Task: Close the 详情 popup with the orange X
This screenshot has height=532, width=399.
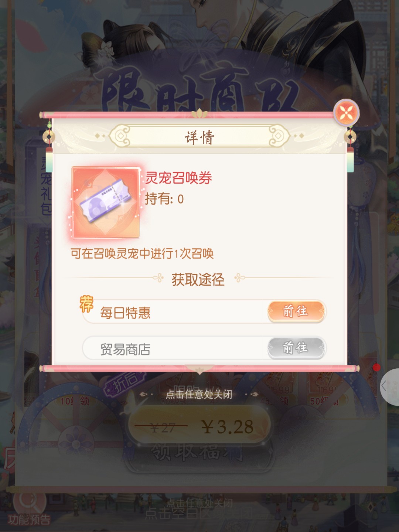Action: click(346, 112)
